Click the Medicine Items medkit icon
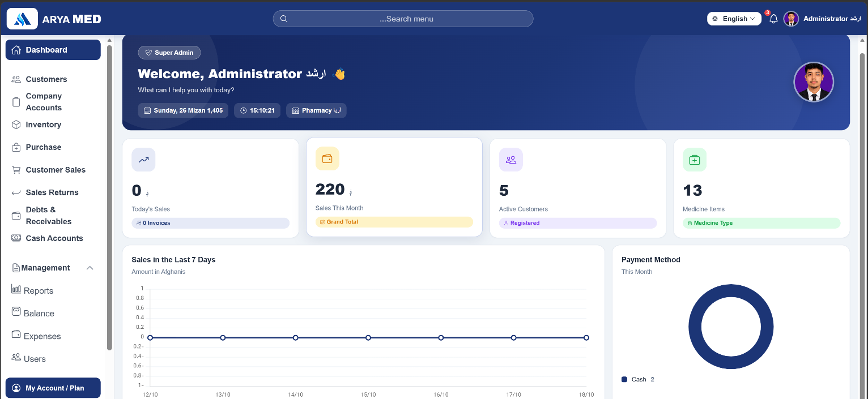868x399 pixels. 694,160
